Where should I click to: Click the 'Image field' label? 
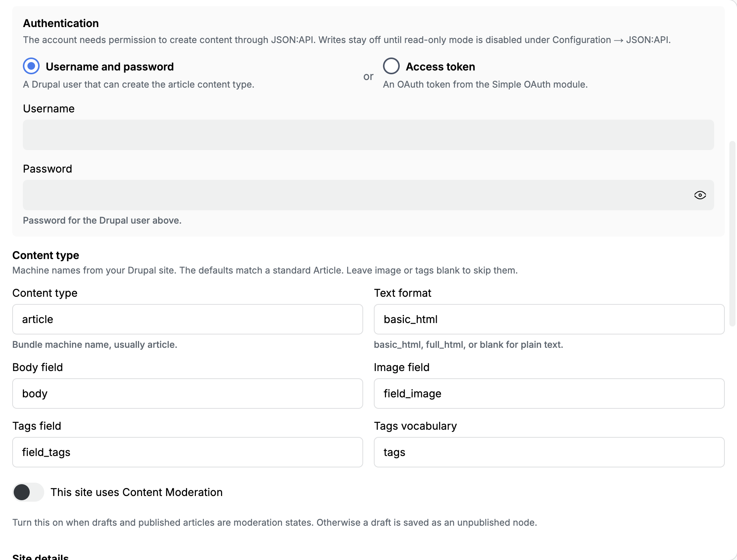[402, 367]
